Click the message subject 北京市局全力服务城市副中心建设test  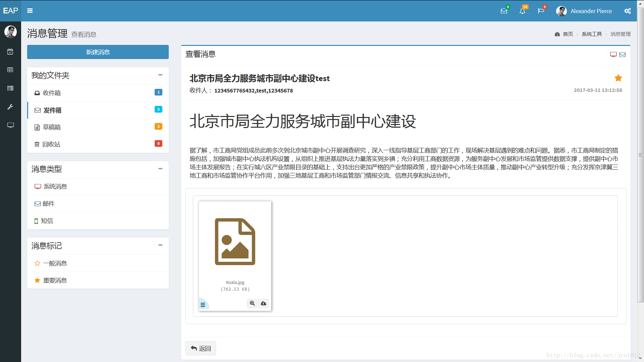click(260, 78)
